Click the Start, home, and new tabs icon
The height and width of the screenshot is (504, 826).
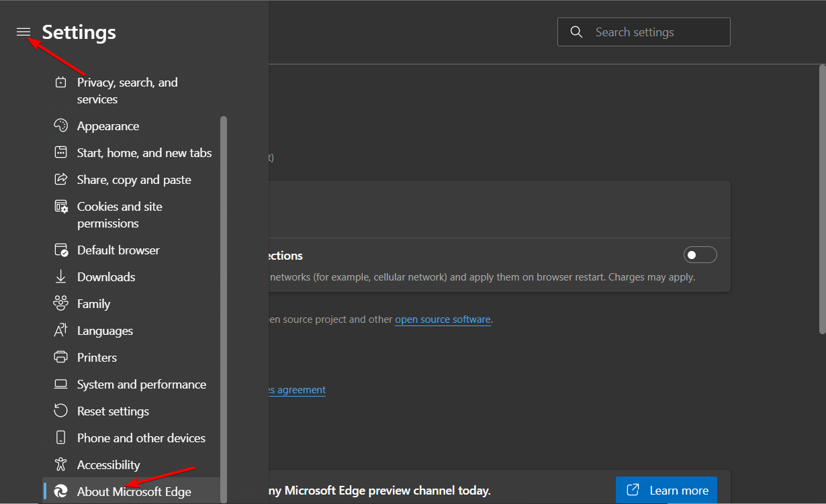point(60,153)
